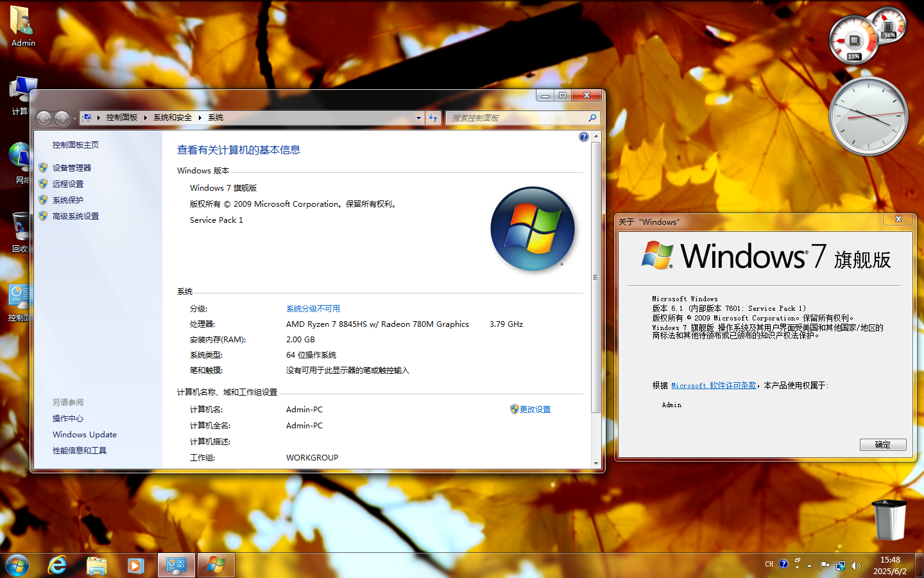The width and height of the screenshot is (924, 578).
Task: Open Windows Explorer from the taskbar
Action: click(96, 565)
